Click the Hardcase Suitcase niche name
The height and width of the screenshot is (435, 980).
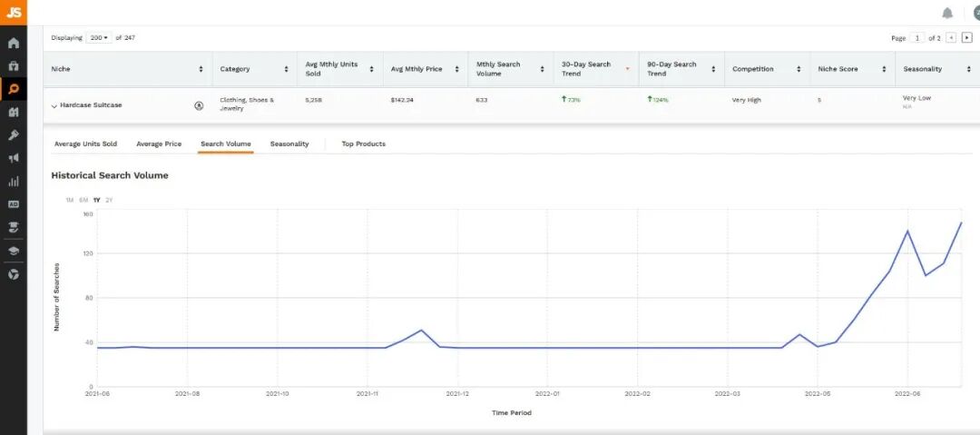pyautogui.click(x=92, y=105)
